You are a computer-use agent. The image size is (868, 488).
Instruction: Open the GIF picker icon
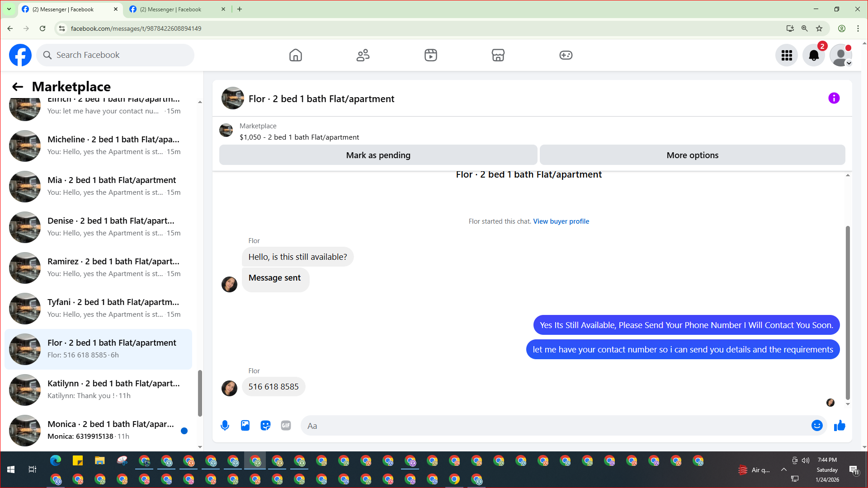coord(286,426)
